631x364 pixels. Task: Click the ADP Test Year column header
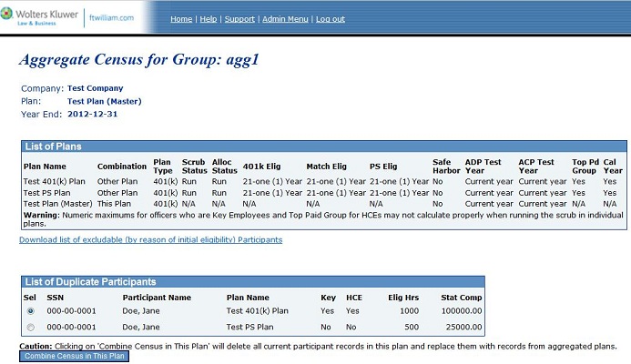point(483,167)
